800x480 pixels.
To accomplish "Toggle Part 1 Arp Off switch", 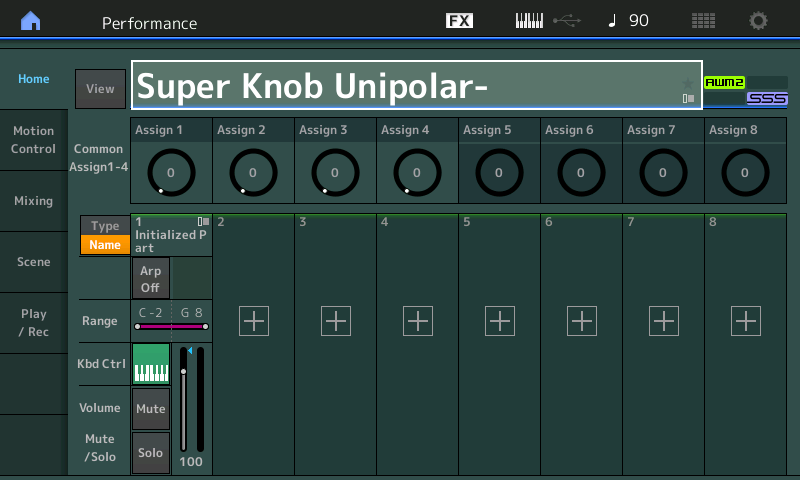I will (x=151, y=279).
